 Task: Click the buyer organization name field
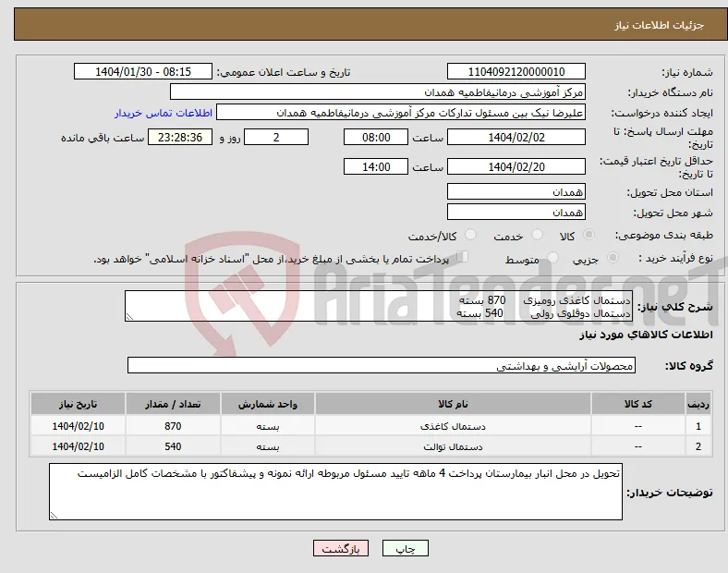click(x=378, y=91)
